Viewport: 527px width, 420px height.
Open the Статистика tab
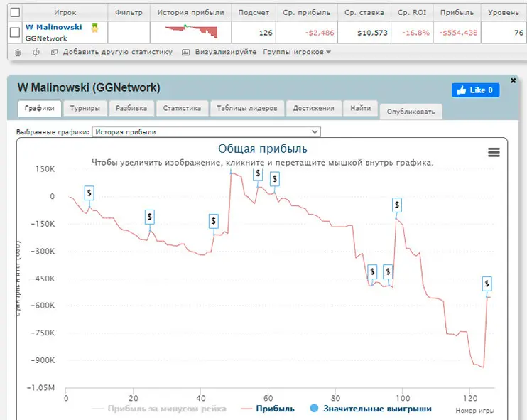pos(182,109)
